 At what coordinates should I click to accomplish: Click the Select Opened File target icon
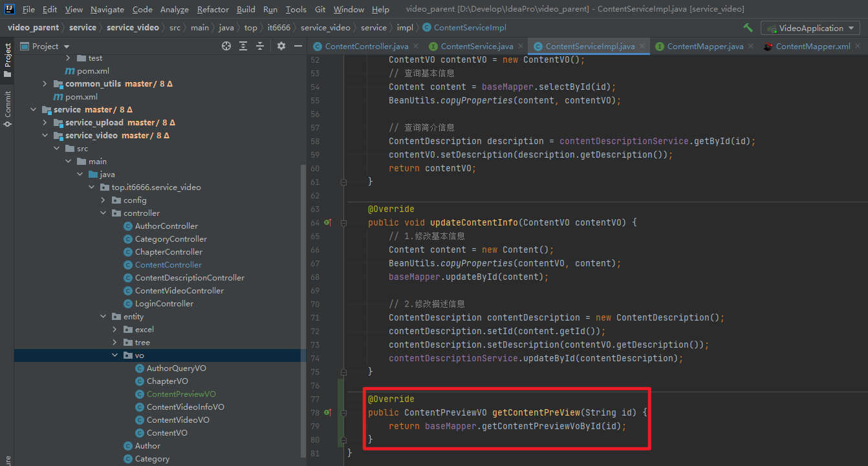coord(226,46)
